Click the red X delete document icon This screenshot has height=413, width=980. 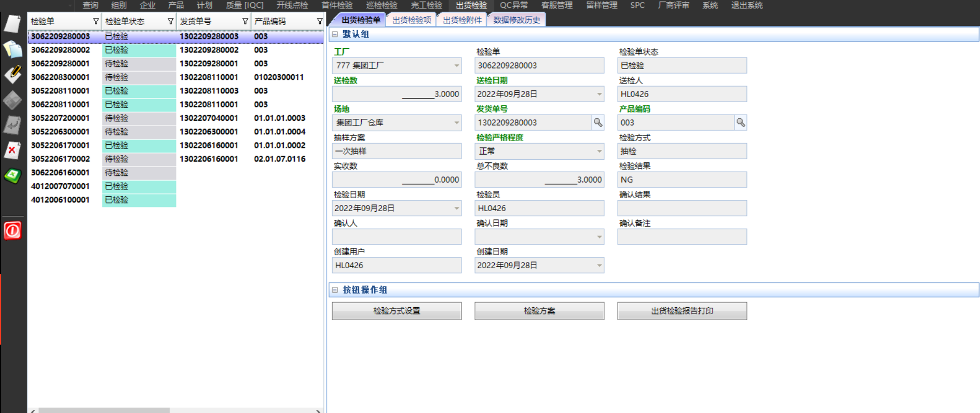[x=12, y=150]
